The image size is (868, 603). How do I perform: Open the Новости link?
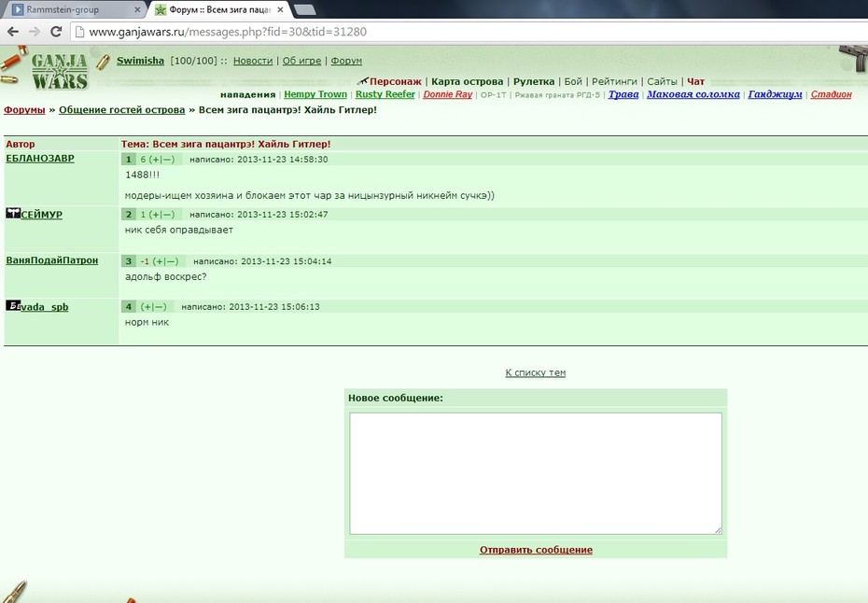pos(253,61)
